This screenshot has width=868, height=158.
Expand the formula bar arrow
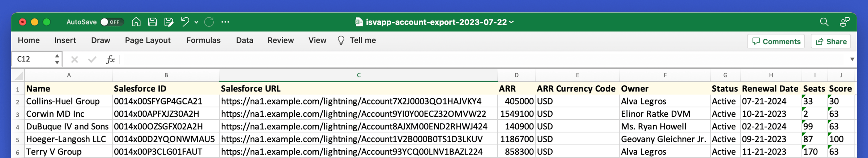[852, 59]
